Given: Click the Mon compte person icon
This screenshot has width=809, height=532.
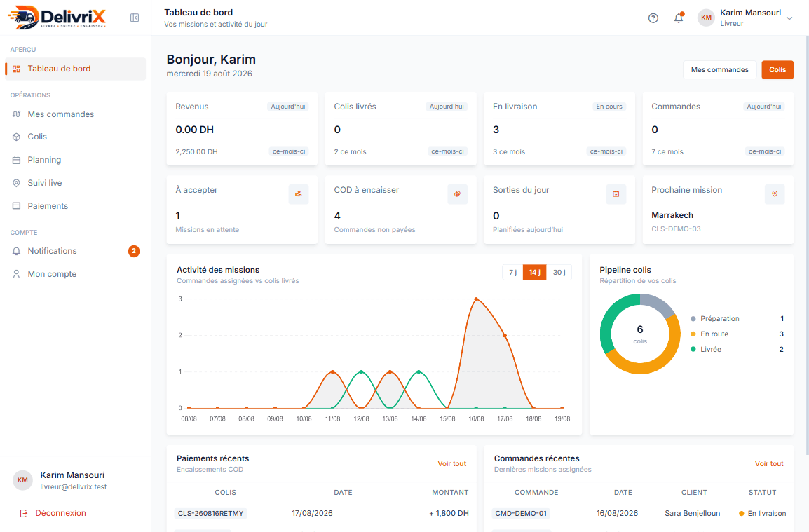Looking at the screenshot, I should click(17, 274).
